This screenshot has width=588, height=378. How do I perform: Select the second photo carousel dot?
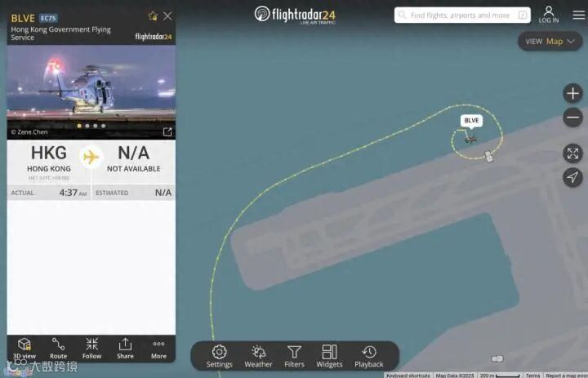87,126
